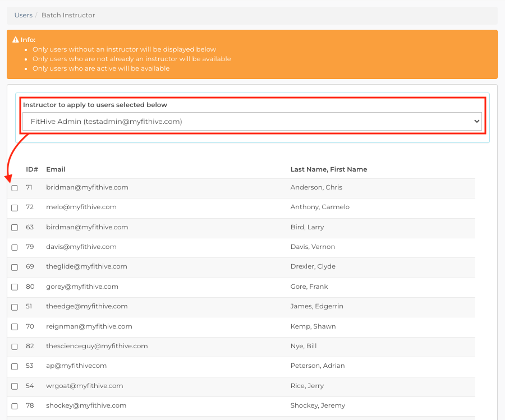This screenshot has height=420, width=505.
Task: Select checkbox for melo@myfithive.com
Action: 15,208
